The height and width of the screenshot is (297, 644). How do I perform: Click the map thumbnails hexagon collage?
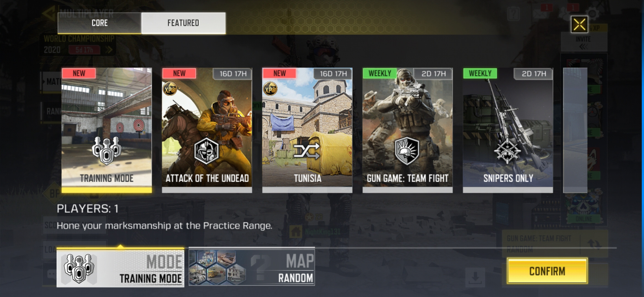click(x=217, y=267)
